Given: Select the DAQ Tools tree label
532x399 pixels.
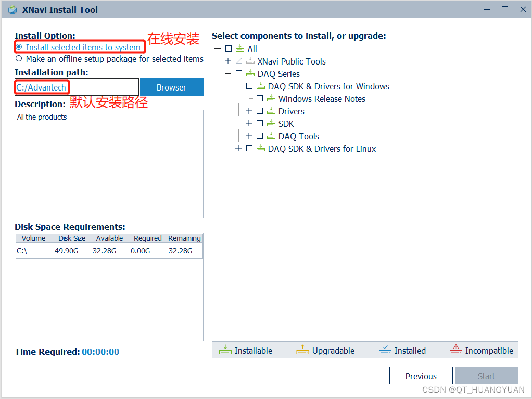Looking at the screenshot, I should click(299, 136).
